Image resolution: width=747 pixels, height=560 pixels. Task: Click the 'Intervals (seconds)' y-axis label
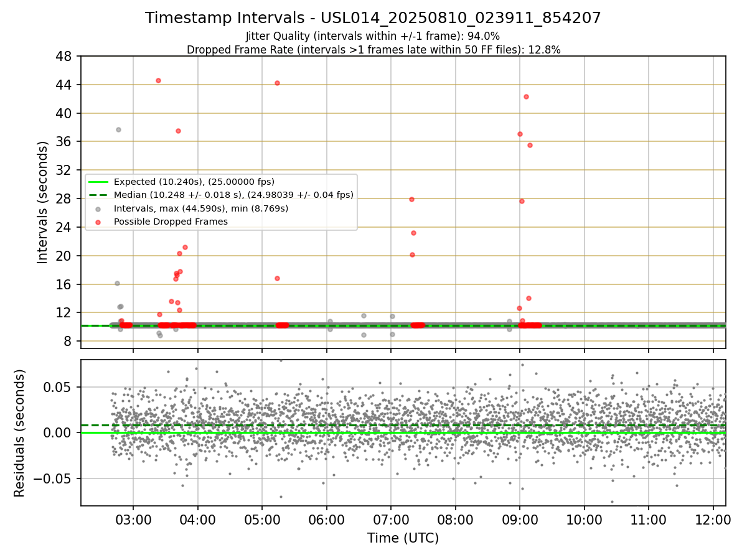[42, 202]
